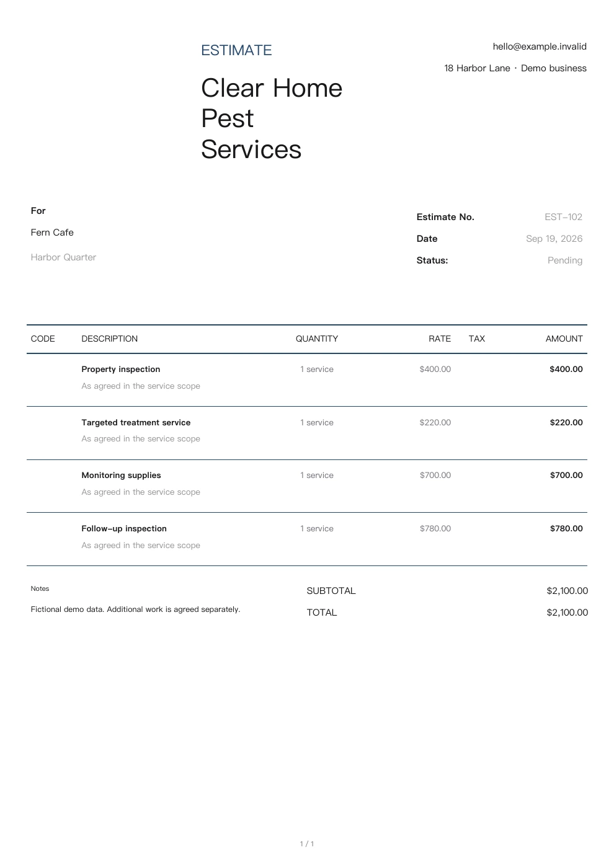Click the quantity in the Property inspection row
Image resolution: width=614 pixels, height=868 pixels.
pos(317,369)
